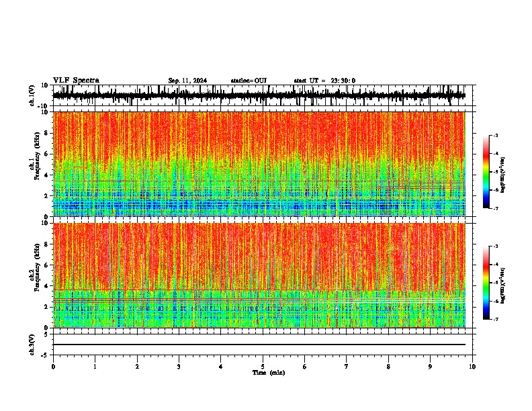Click the 'ch.1(V)' axis label

click(x=32, y=97)
